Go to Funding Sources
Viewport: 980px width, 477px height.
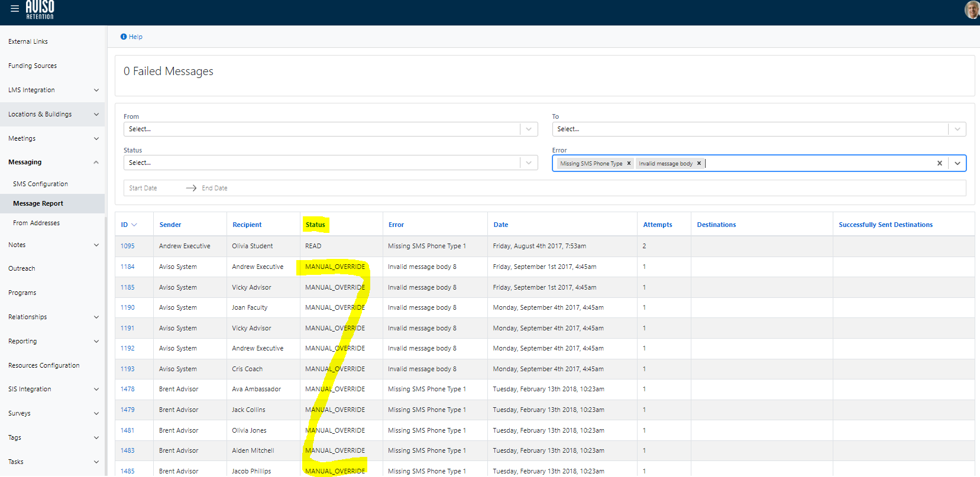click(x=33, y=66)
